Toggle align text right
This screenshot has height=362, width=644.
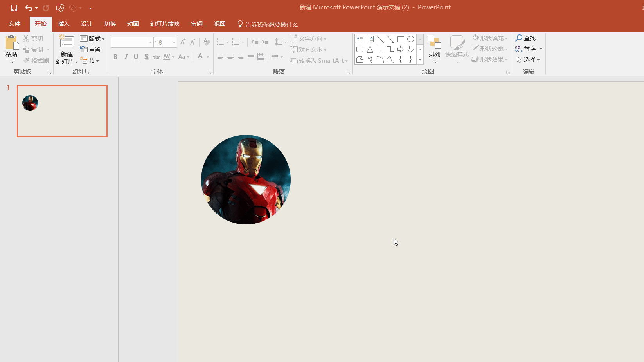coord(241,57)
